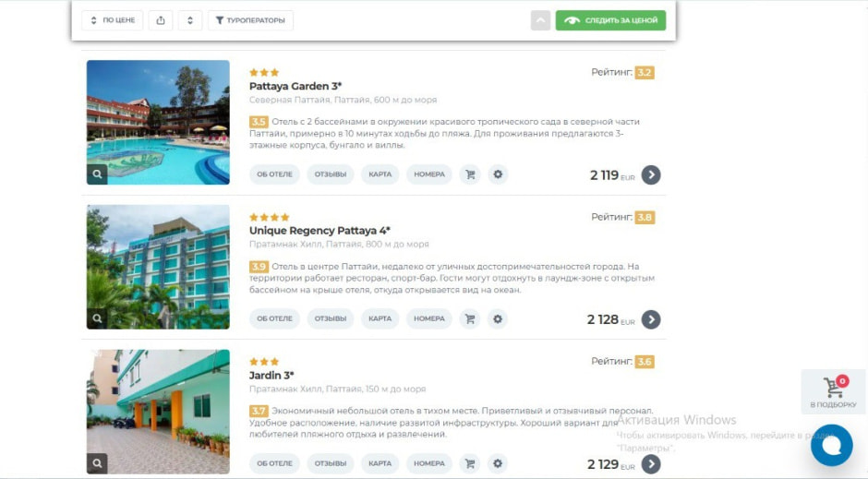Viewport: 868px width, 479px height.
Task: Add Jardin hotel to cart selection
Action: coord(470,463)
